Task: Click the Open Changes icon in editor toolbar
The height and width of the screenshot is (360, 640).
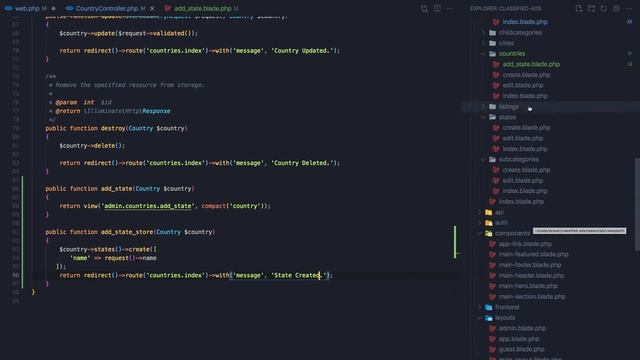Action: (424, 9)
